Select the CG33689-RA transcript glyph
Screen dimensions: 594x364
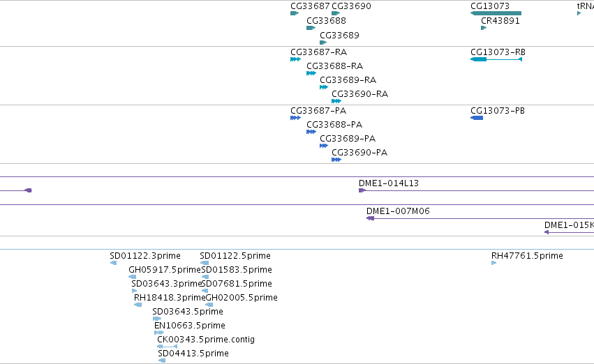[323, 87]
